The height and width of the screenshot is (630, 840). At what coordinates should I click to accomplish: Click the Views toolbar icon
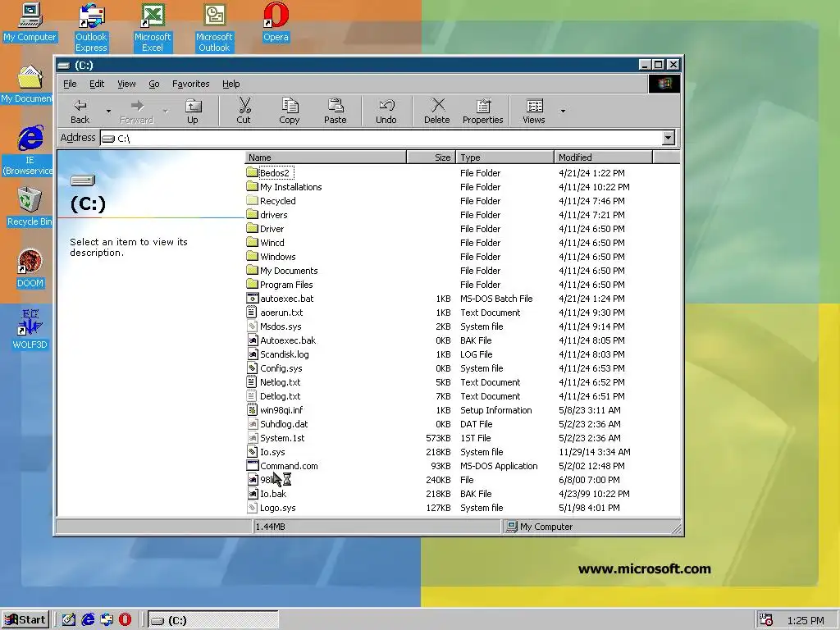[534, 106]
